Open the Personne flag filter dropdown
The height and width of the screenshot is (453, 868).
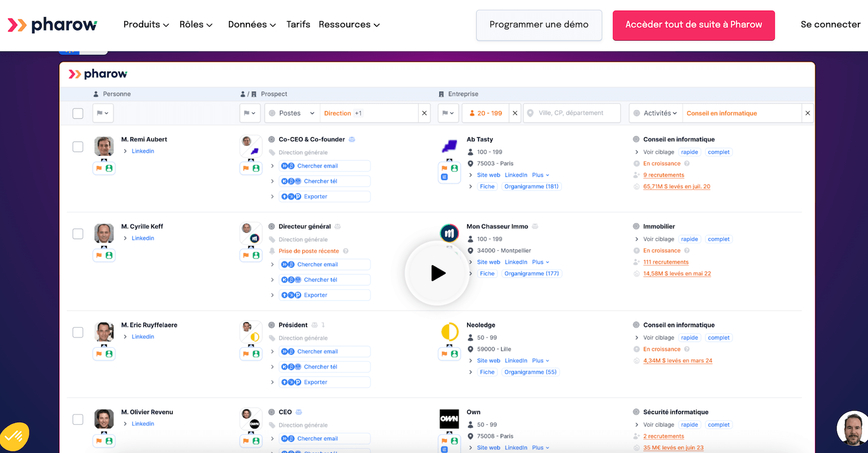[x=103, y=113]
